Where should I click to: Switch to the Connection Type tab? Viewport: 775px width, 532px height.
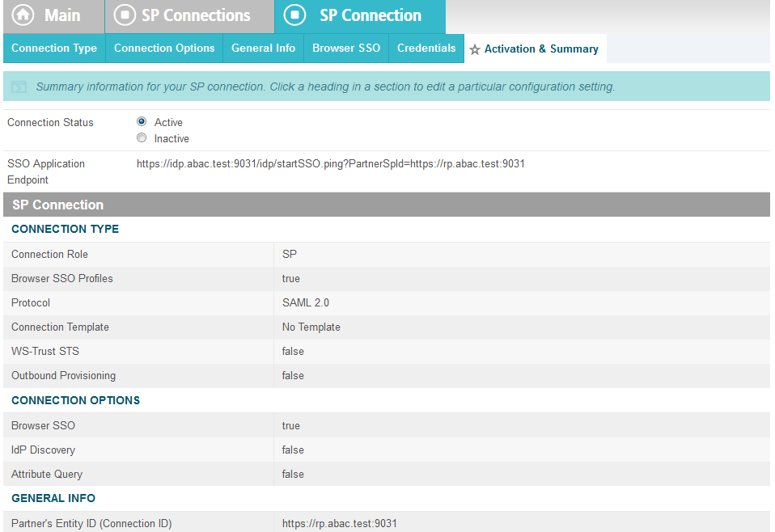(x=54, y=49)
